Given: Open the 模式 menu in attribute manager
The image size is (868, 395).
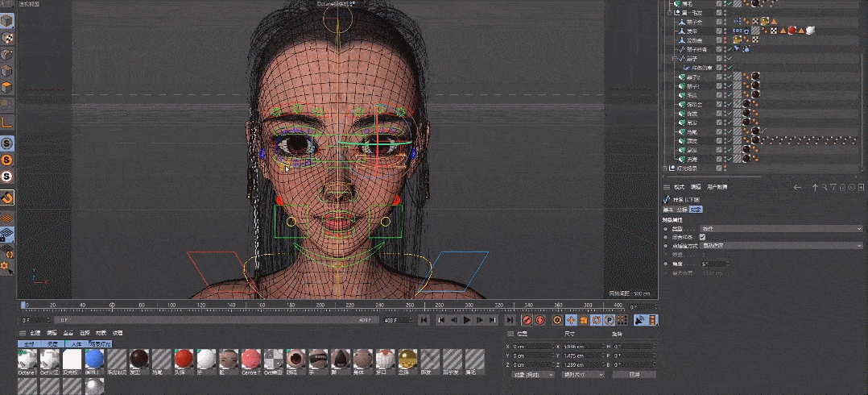Looking at the screenshot, I should pos(679,187).
